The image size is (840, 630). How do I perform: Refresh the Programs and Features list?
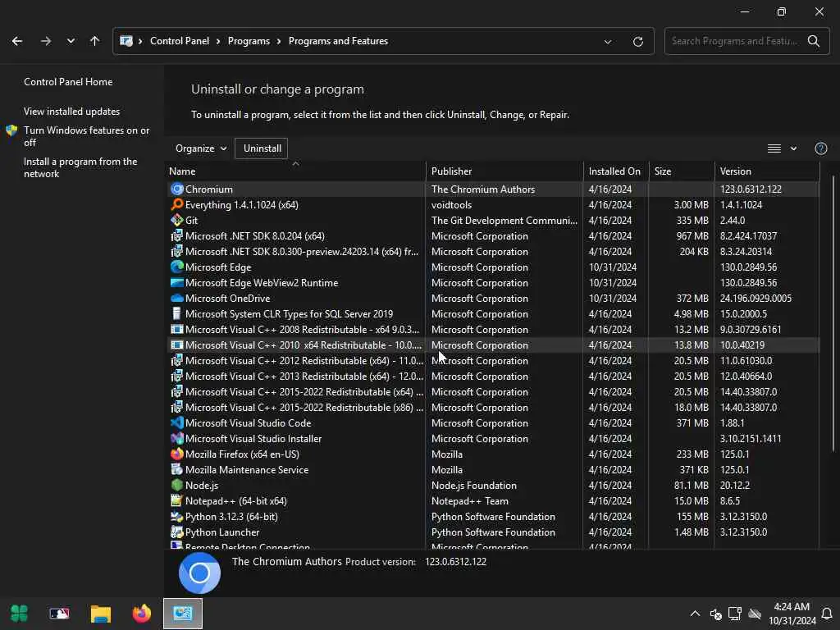click(x=637, y=41)
